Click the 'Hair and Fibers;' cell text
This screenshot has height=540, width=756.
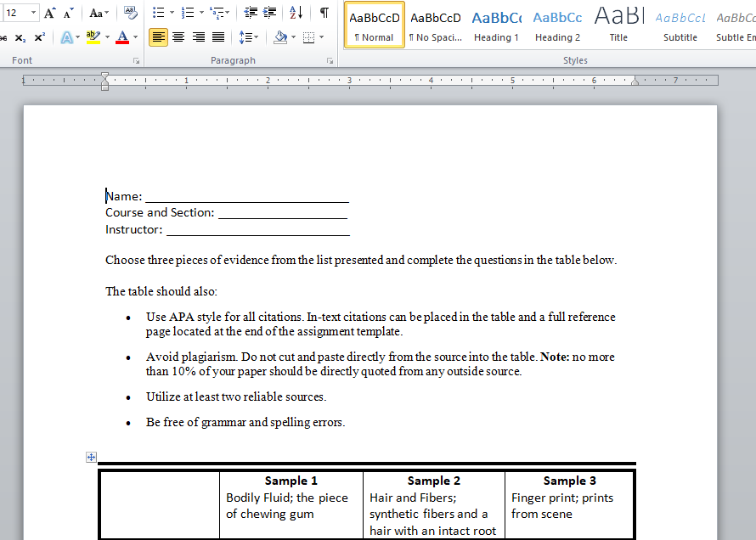pyautogui.click(x=413, y=498)
